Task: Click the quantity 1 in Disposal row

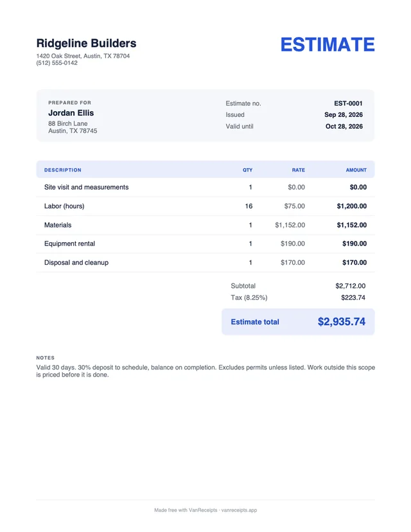Action: 250,263
